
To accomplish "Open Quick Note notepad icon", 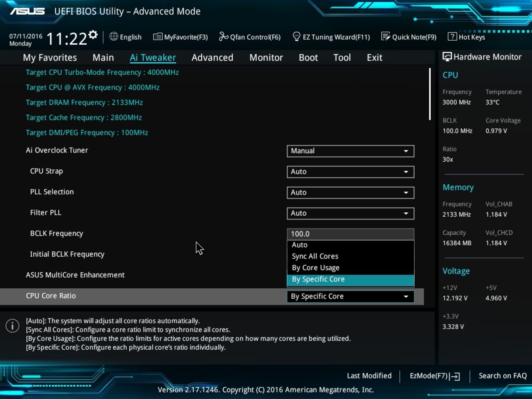I will pyautogui.click(x=386, y=36).
